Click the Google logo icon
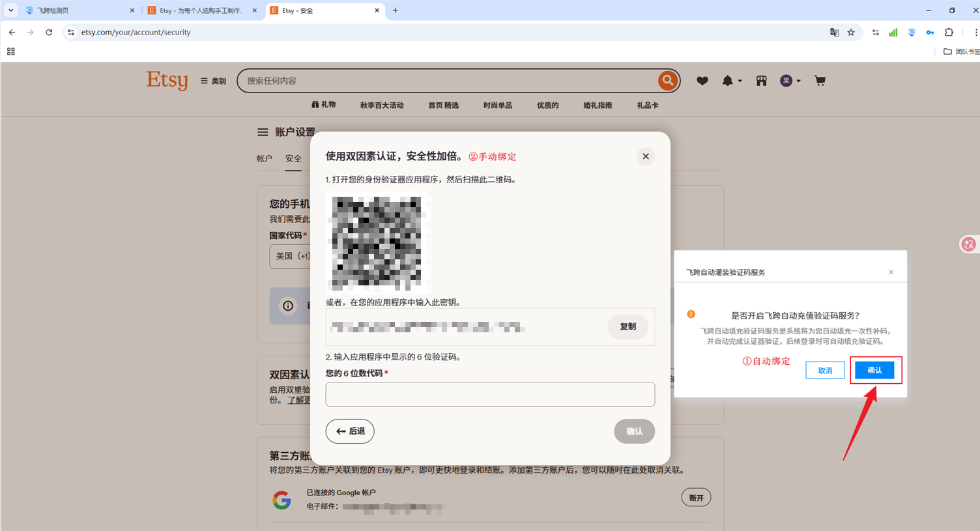The image size is (980, 531). tap(281, 500)
